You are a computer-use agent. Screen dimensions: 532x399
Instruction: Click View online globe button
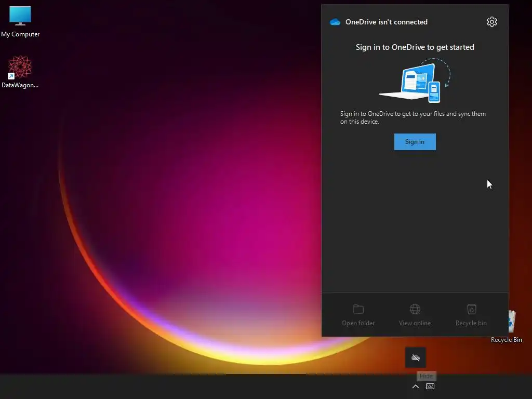415,315
